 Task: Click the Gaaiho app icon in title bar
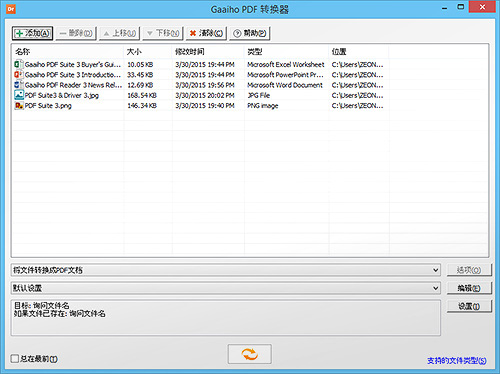(x=11, y=9)
